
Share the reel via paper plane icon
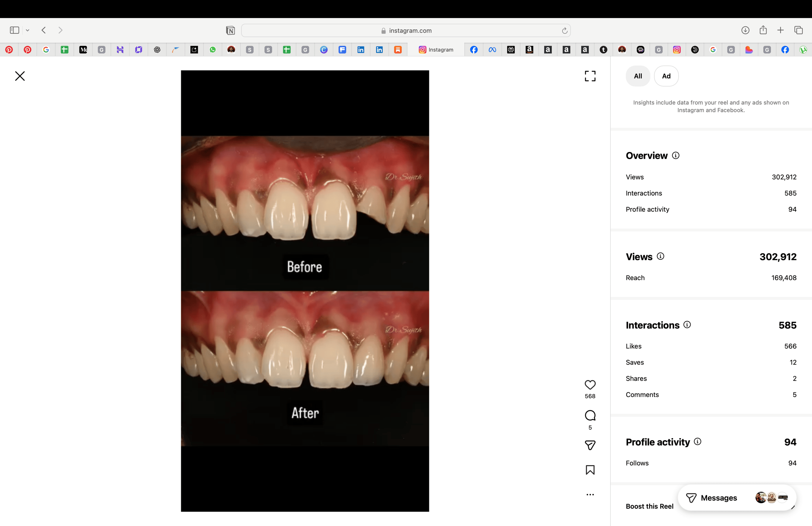pyautogui.click(x=590, y=445)
